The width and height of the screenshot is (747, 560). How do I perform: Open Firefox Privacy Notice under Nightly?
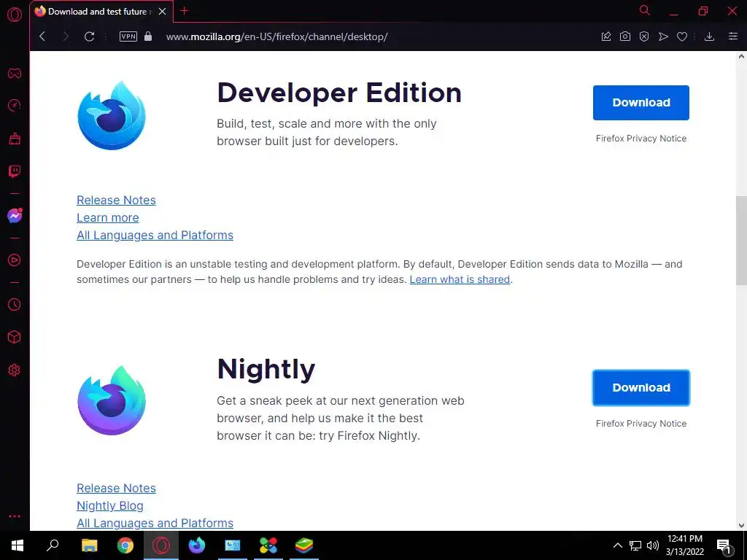[640, 424]
